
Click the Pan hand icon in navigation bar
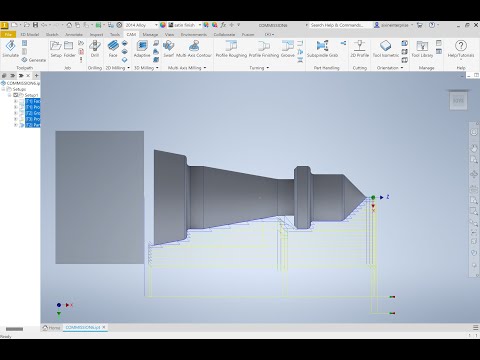[x=474, y=147]
